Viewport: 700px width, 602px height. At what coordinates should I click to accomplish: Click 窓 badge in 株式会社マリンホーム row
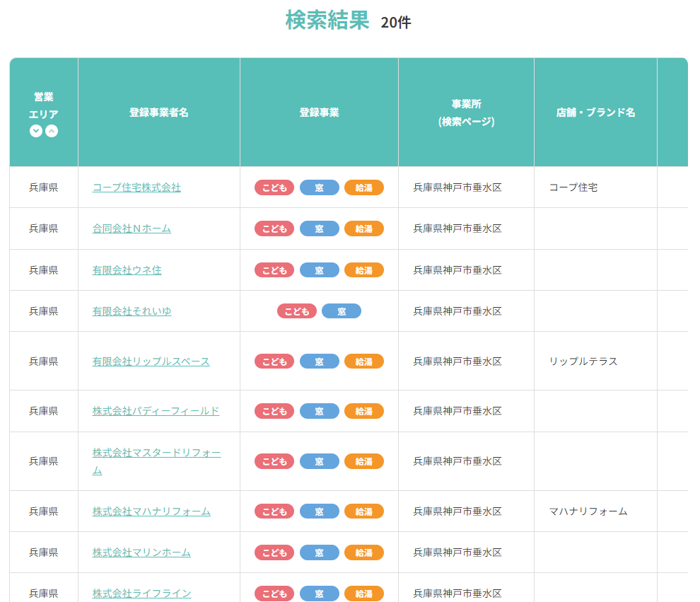319,552
